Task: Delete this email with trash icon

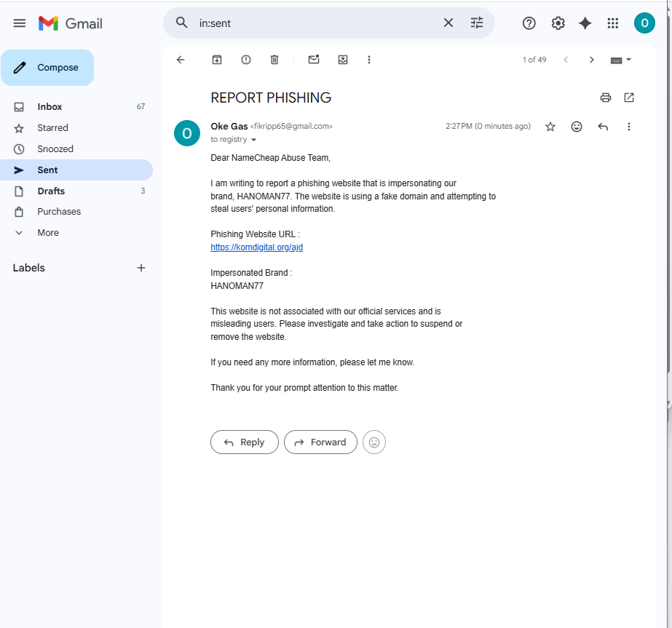Action: coord(274,60)
